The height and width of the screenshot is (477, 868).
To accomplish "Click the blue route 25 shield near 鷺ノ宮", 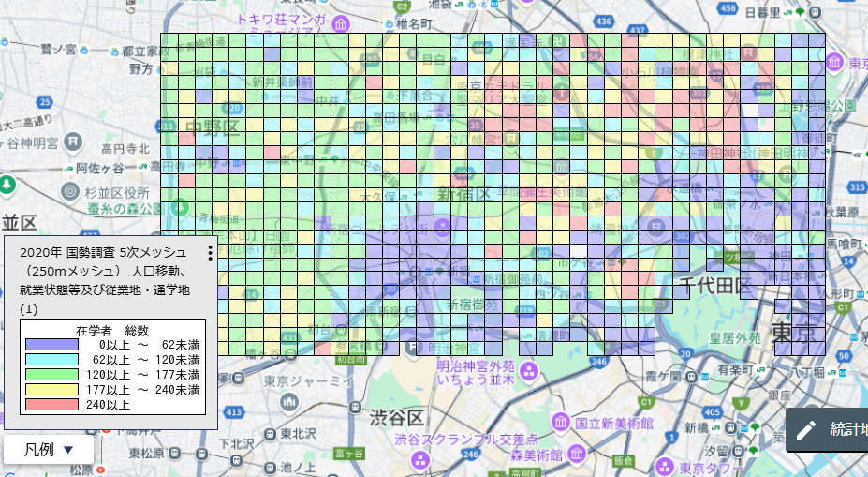I will pos(45,102).
